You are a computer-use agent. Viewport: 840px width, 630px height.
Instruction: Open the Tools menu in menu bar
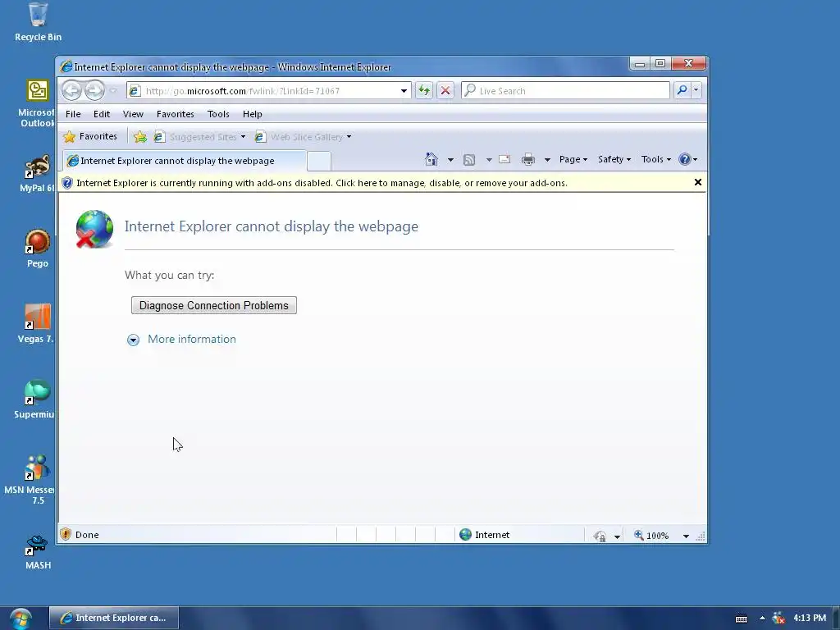pos(218,114)
